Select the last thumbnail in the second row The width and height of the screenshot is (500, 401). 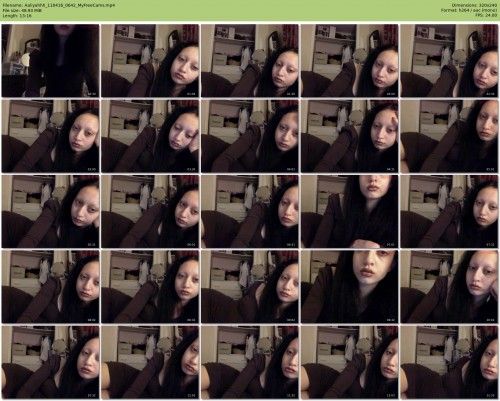click(x=449, y=136)
